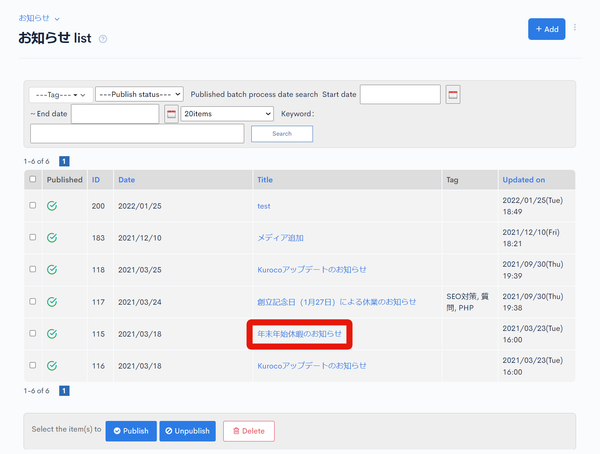Tick the select-all checkbox in table header

33,179
